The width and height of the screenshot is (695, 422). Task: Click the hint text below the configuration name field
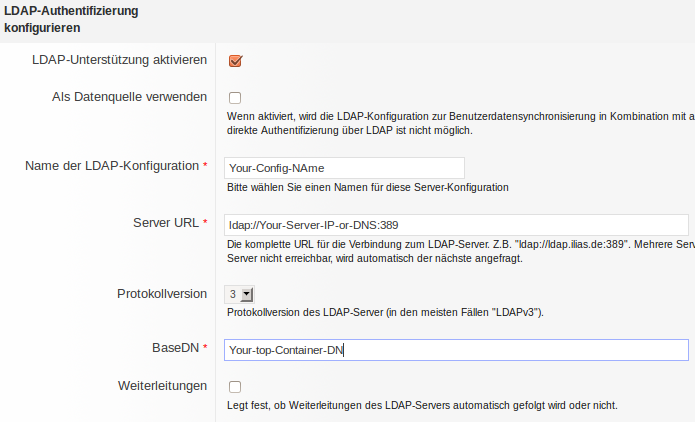pyautogui.click(x=368, y=187)
